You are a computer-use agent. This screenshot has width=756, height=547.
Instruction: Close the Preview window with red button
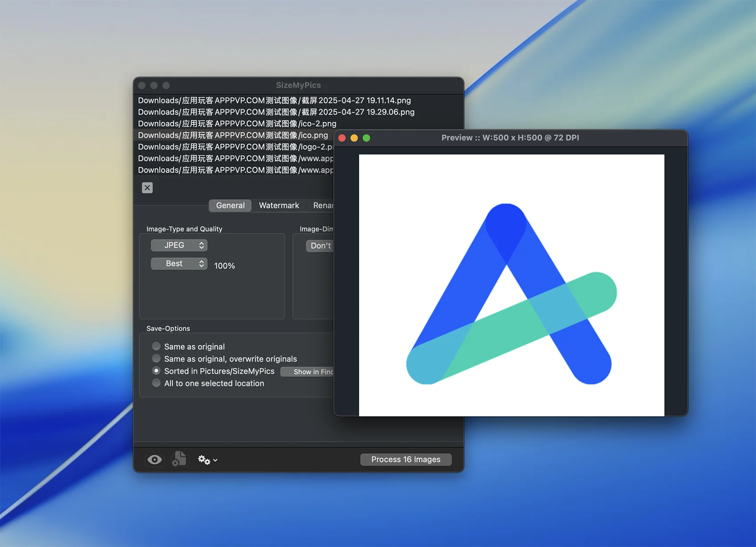point(342,138)
